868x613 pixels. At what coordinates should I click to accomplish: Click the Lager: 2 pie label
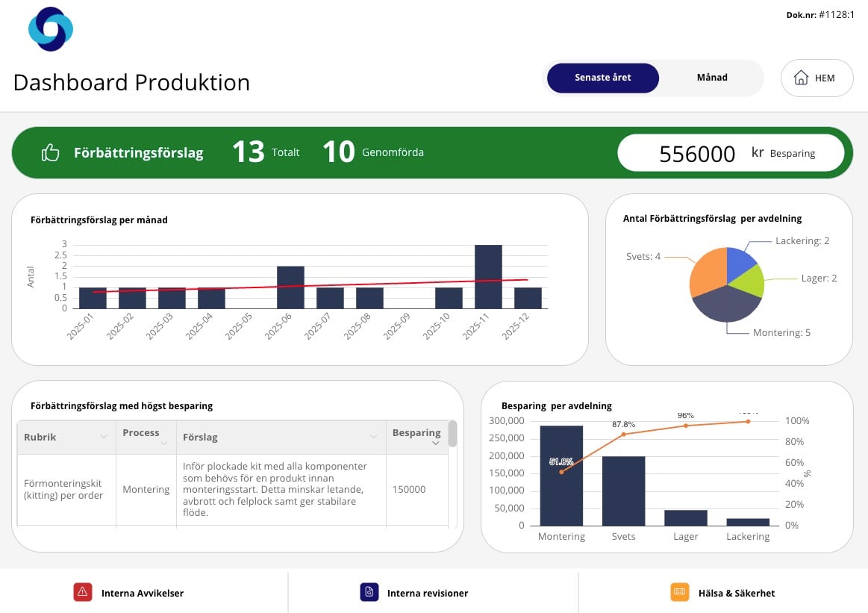pyautogui.click(x=819, y=278)
